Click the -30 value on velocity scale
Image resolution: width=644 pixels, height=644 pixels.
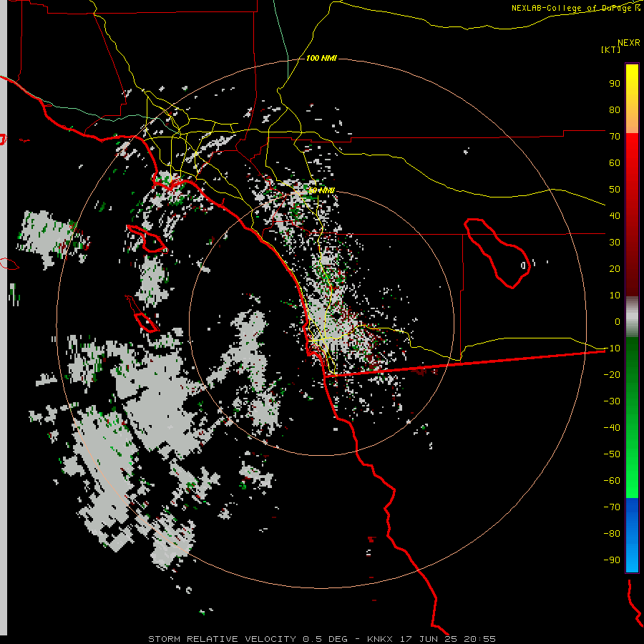(x=612, y=401)
